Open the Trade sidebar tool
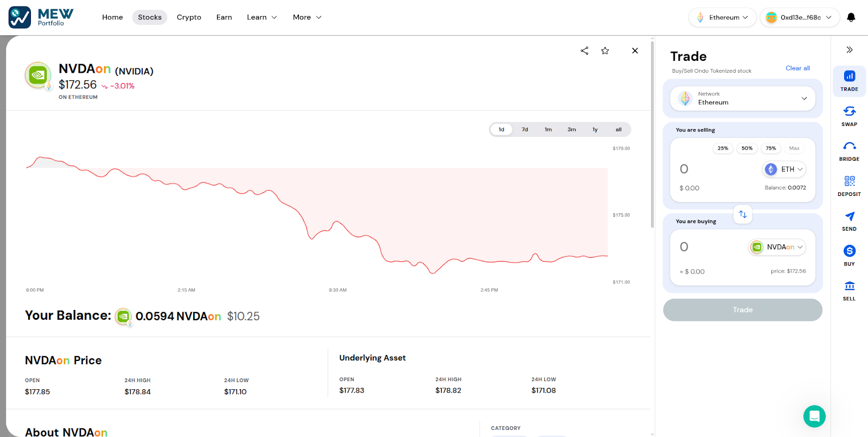Screen dimensions: 868x437 (x=850, y=80)
